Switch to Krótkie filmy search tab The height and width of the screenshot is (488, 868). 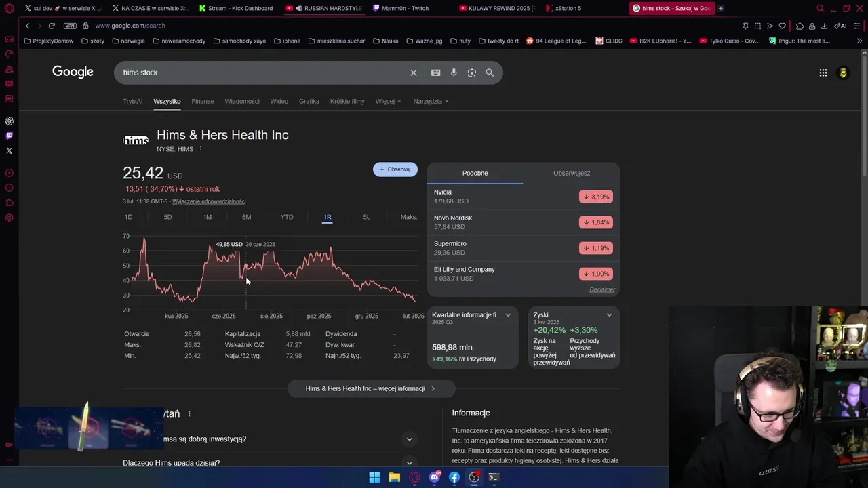347,101
